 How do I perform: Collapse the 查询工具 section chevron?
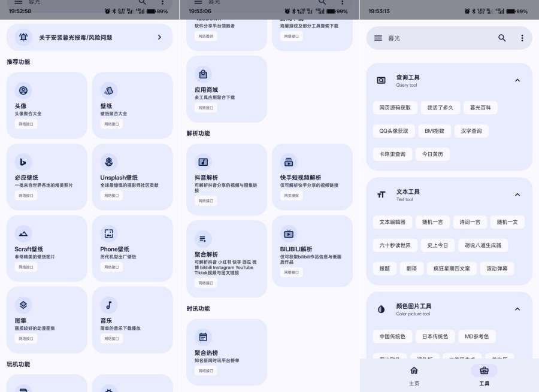pyautogui.click(x=517, y=80)
